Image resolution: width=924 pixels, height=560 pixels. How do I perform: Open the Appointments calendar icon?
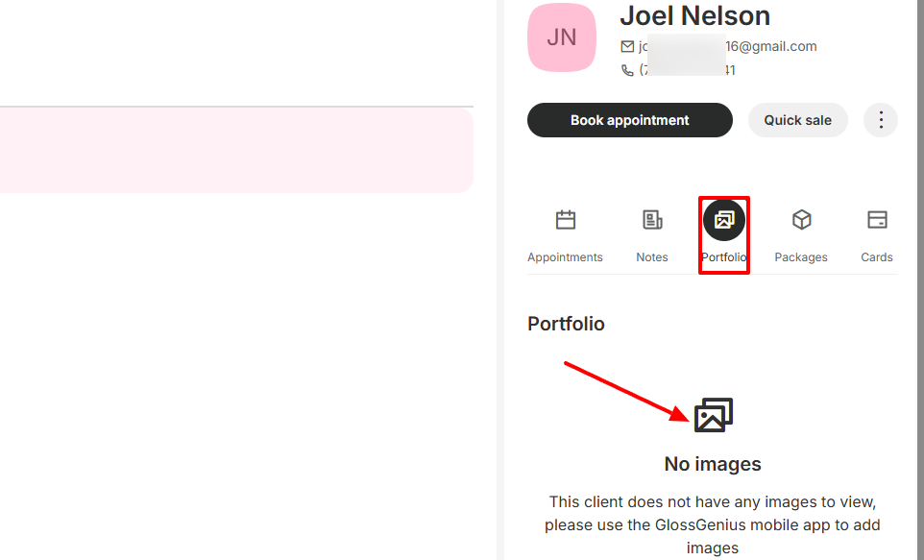[x=566, y=220]
